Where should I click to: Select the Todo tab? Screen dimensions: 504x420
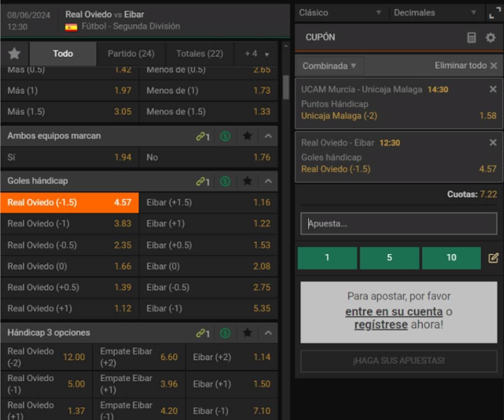tap(63, 54)
